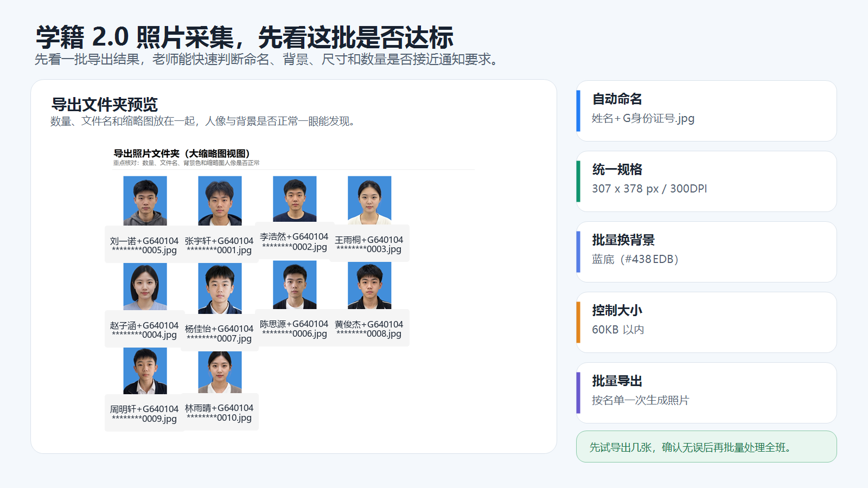Click the description 数量、文件名和缩略图放在一起

(x=203, y=121)
